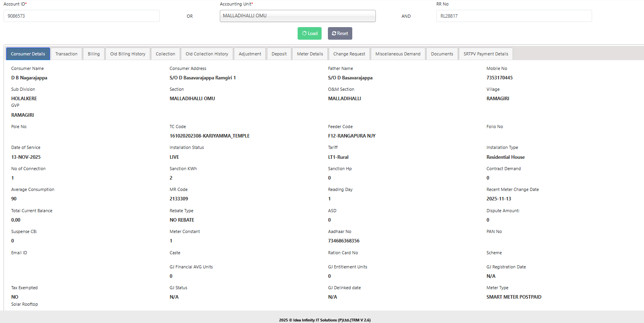Click the Account ID input field
This screenshot has width=644, height=323.
[81, 16]
